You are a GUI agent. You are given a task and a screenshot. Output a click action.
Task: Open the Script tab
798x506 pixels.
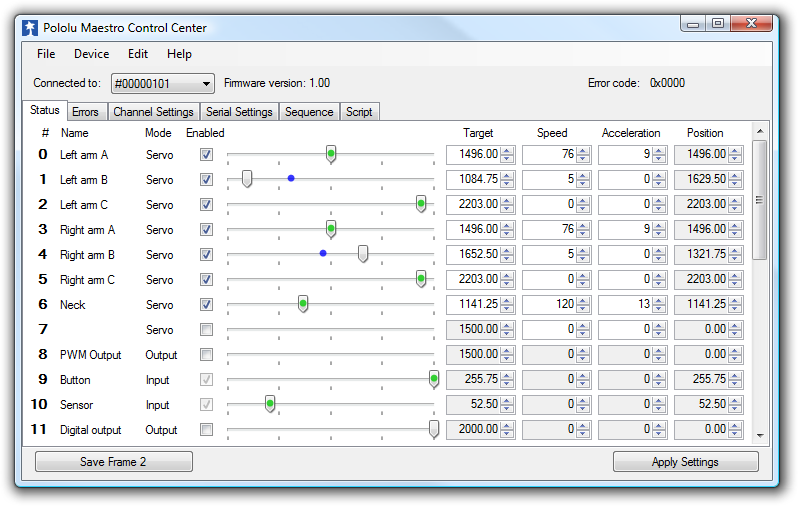pos(359,112)
